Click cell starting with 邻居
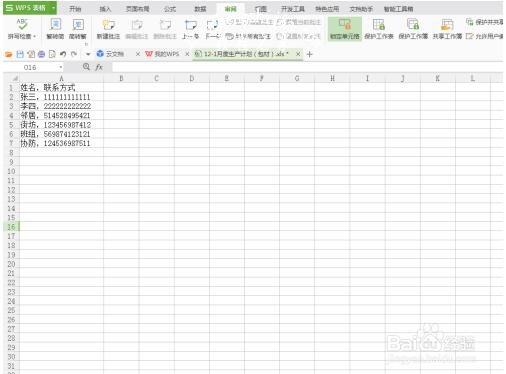The height and width of the screenshot is (374, 506). click(61, 116)
